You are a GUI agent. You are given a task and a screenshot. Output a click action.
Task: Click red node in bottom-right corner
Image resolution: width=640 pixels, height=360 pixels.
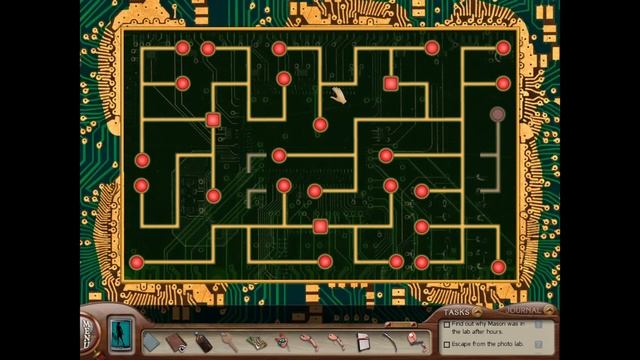point(498,267)
